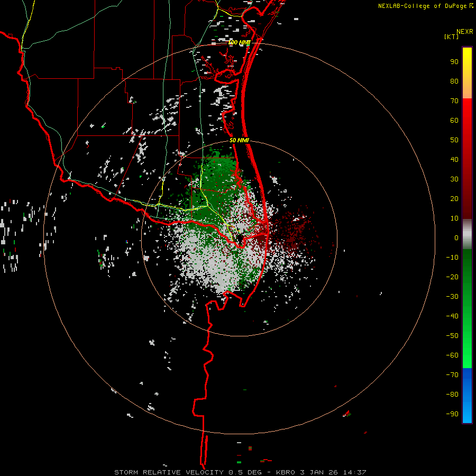Click the -90 value on velocity scale
This screenshot has width=476, height=476.
(x=452, y=414)
